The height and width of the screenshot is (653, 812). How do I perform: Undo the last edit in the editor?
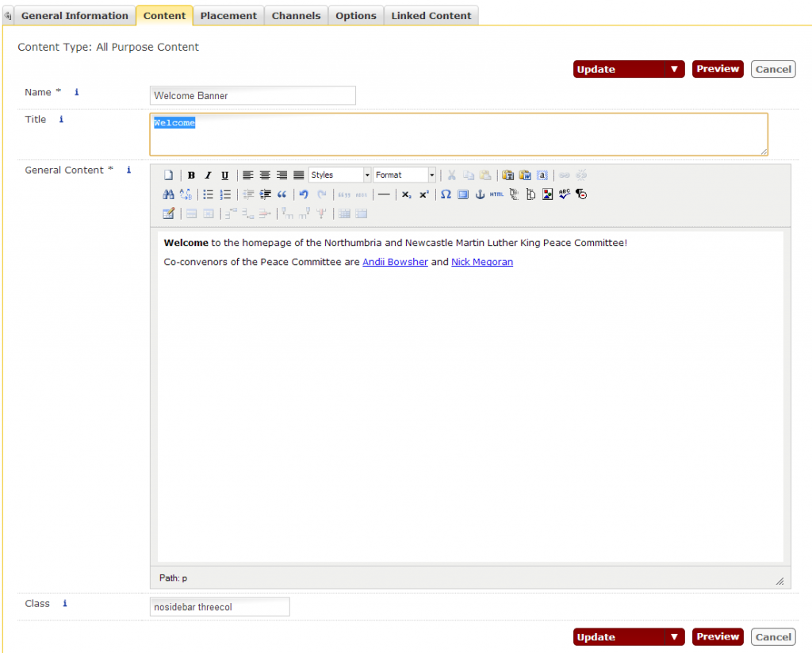click(x=304, y=194)
